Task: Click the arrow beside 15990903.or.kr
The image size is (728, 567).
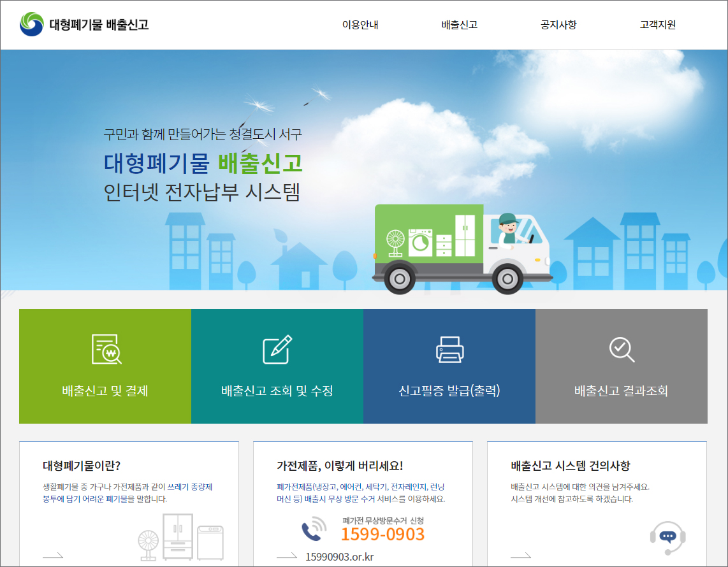Action: (287, 556)
